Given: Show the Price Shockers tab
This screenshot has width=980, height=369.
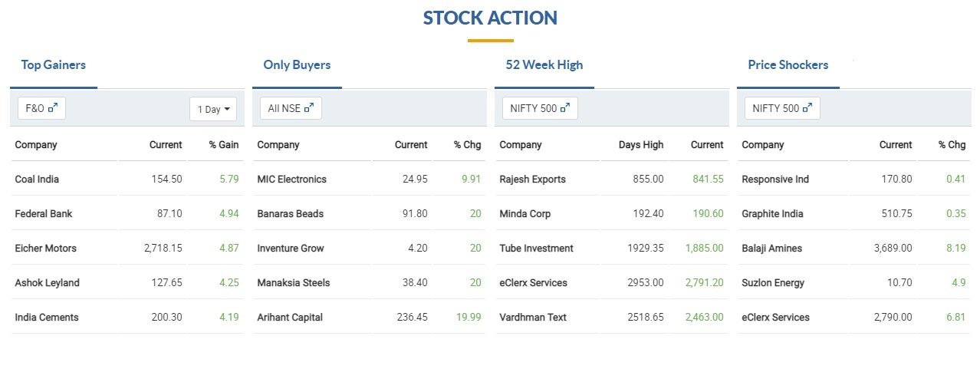Looking at the screenshot, I should (x=788, y=65).
